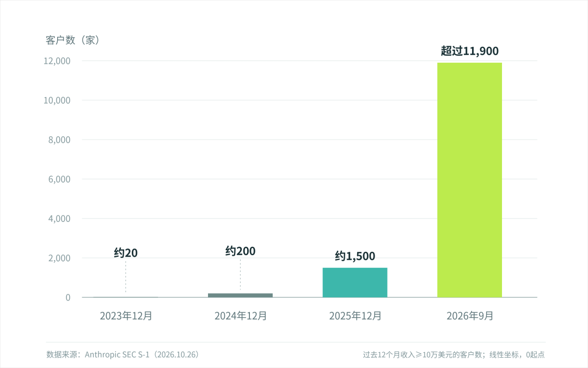Select the 约200 data label
The image size is (588, 368).
point(241,251)
